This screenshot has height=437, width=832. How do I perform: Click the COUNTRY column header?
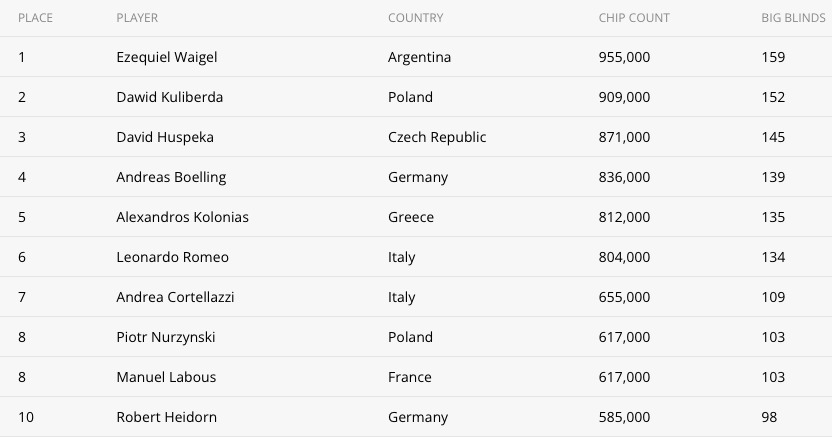click(415, 18)
